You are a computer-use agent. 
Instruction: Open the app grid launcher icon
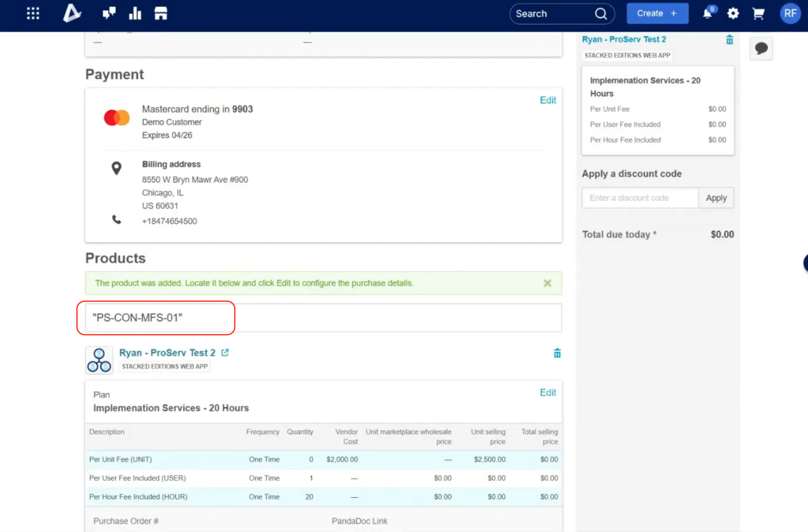(x=33, y=13)
